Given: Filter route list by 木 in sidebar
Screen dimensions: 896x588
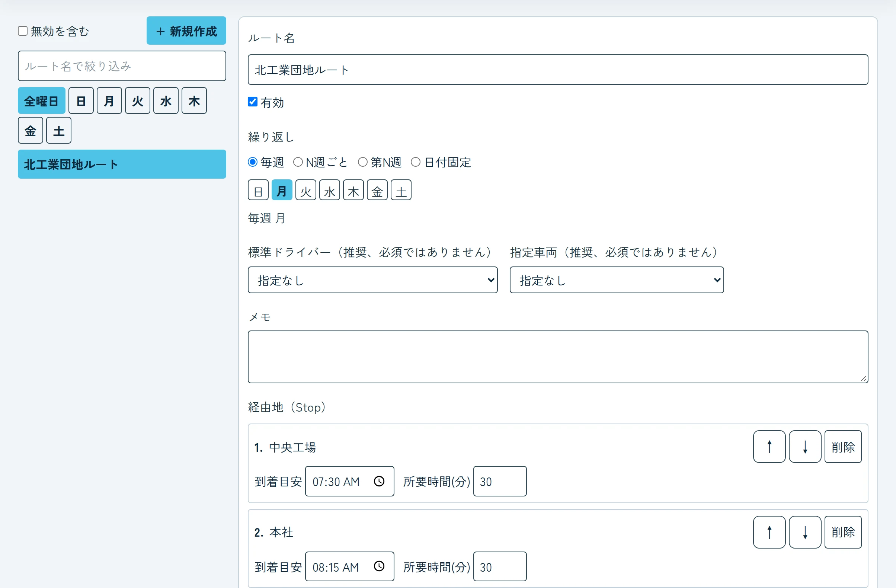Looking at the screenshot, I should [x=194, y=100].
